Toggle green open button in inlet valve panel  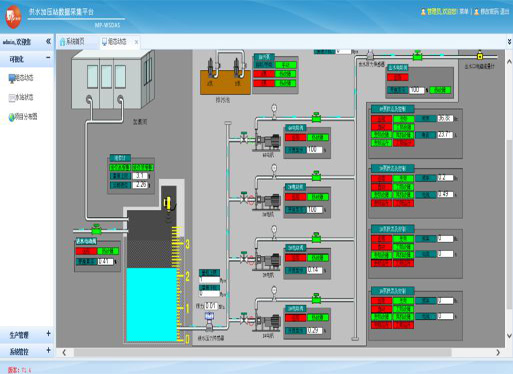108,251
